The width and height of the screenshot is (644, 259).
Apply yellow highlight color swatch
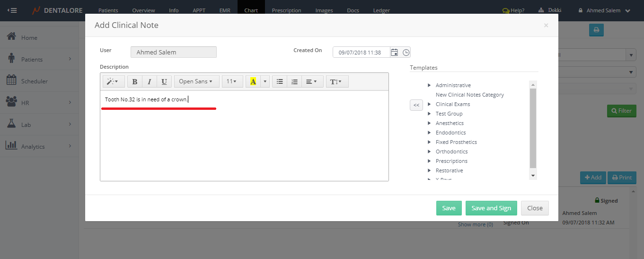(253, 81)
